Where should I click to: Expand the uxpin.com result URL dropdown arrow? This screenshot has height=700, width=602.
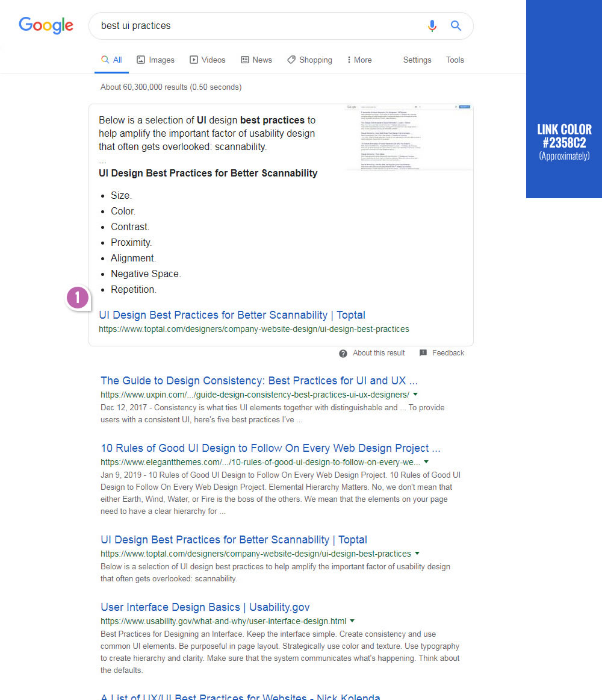click(x=415, y=395)
